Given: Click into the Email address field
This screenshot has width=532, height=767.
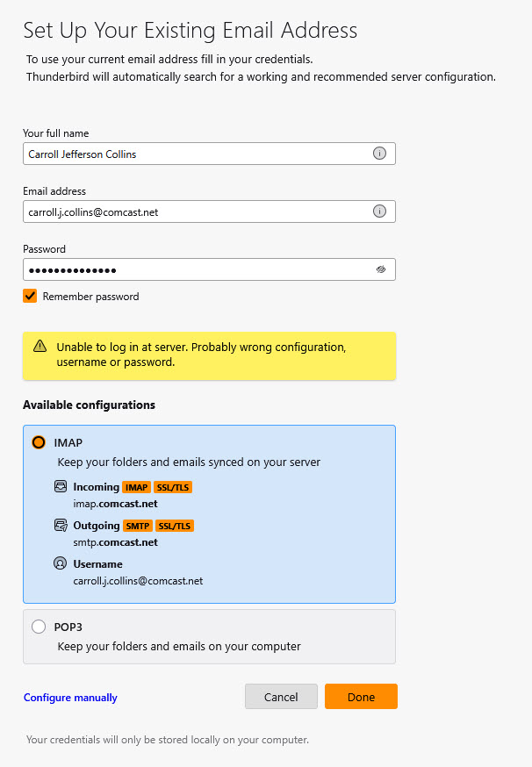Looking at the screenshot, I should point(193,211).
